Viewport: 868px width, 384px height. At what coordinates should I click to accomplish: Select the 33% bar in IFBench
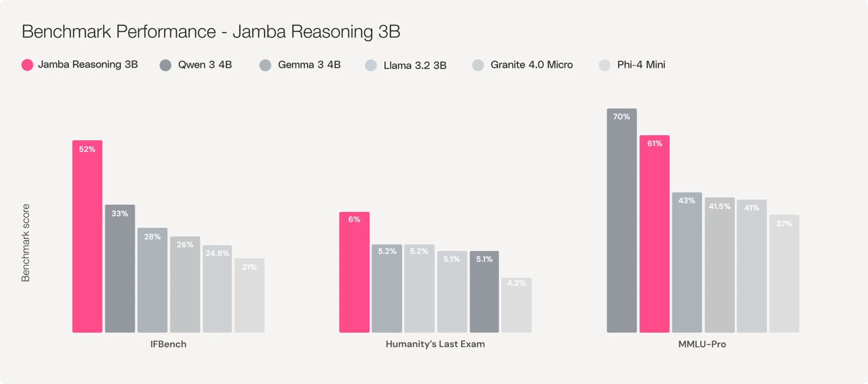pyautogui.click(x=120, y=268)
